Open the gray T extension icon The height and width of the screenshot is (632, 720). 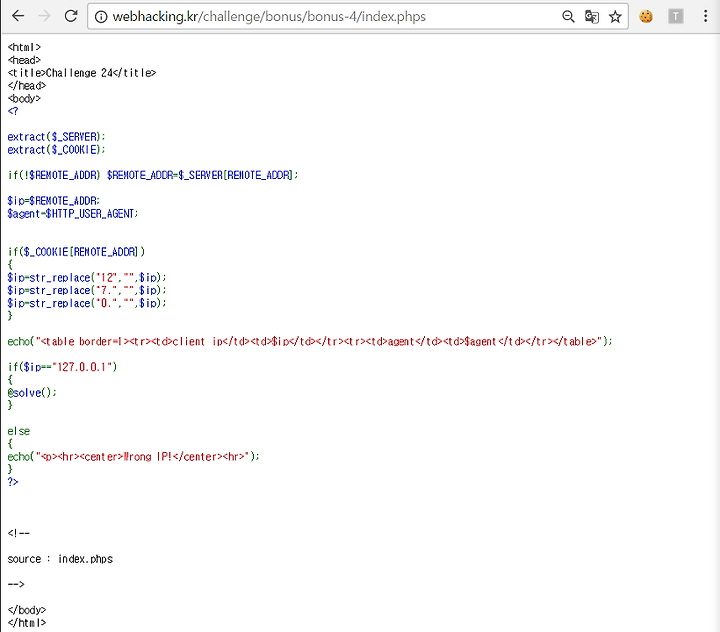click(675, 17)
